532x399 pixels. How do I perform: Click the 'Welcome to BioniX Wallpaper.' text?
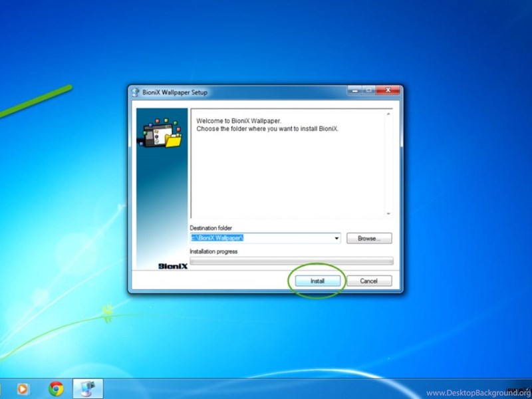pyautogui.click(x=239, y=121)
